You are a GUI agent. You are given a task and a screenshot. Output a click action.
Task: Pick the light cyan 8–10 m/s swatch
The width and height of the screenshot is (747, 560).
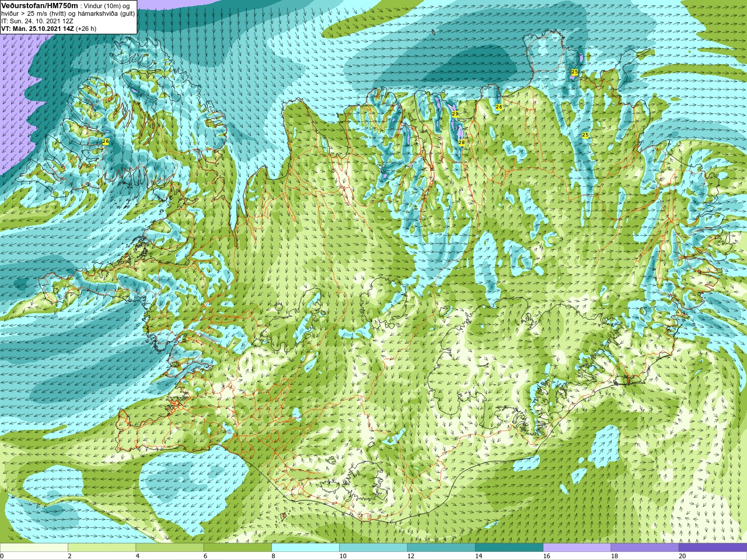click(305, 548)
